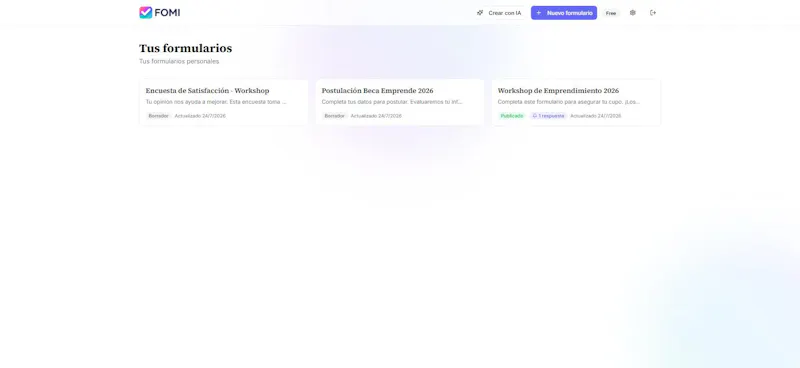Open Workshop de Emprendimiento 2026 form
Image resolution: width=800 pixels, height=368 pixels.
(576, 103)
